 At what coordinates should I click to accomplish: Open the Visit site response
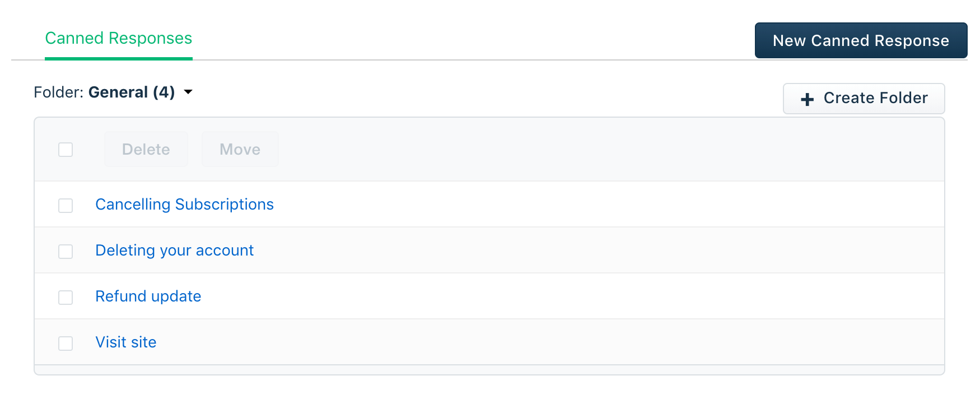click(x=125, y=342)
